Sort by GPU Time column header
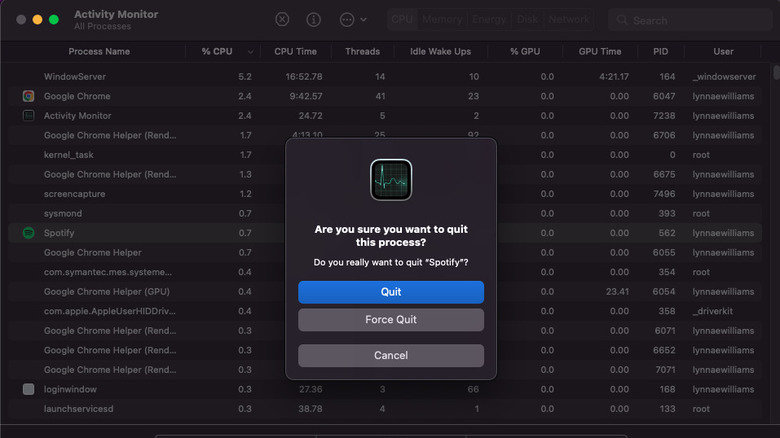780x438 pixels. point(600,51)
